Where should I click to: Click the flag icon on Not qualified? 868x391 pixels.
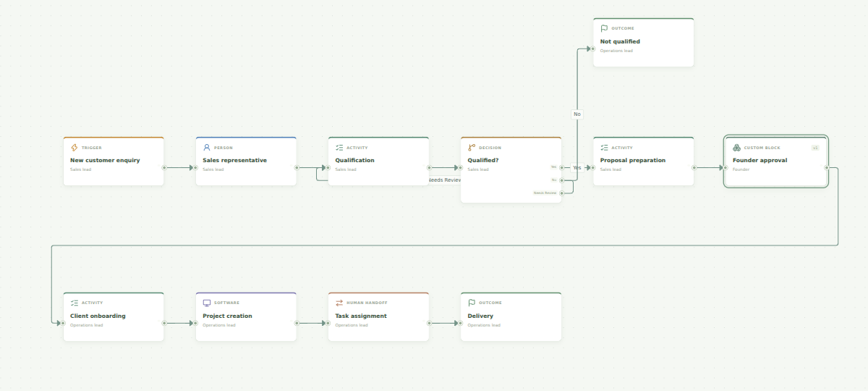point(604,29)
